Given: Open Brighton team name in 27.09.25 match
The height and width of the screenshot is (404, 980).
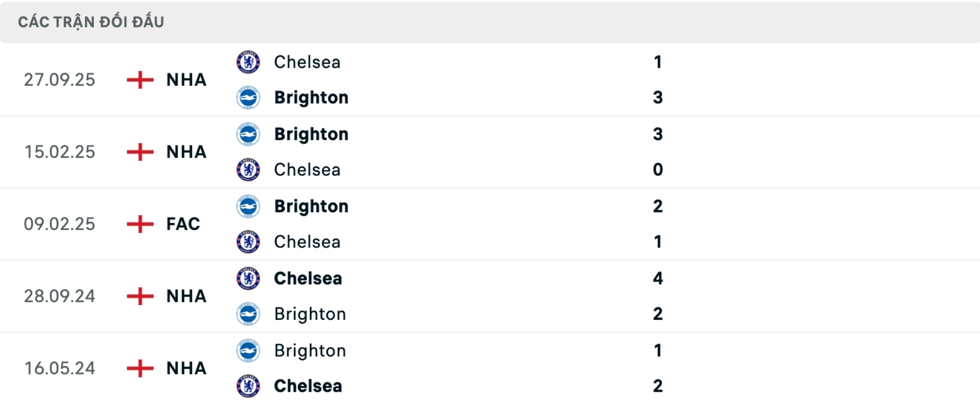Looking at the screenshot, I should [x=311, y=97].
